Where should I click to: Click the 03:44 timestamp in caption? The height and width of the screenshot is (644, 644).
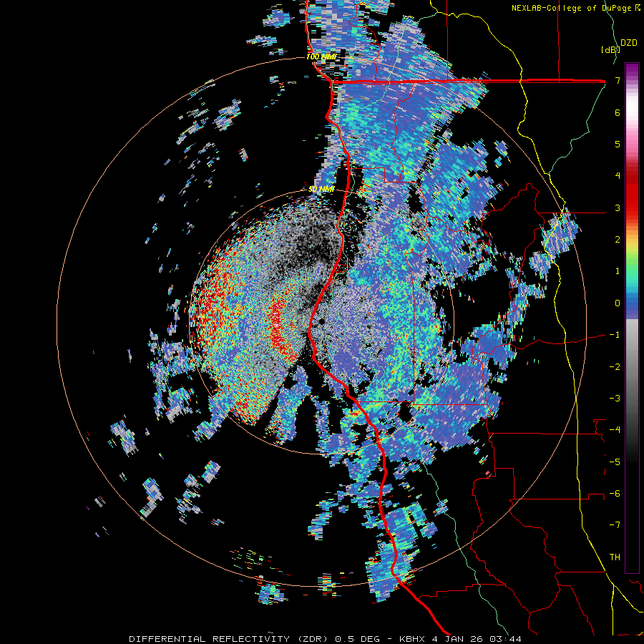click(506, 639)
